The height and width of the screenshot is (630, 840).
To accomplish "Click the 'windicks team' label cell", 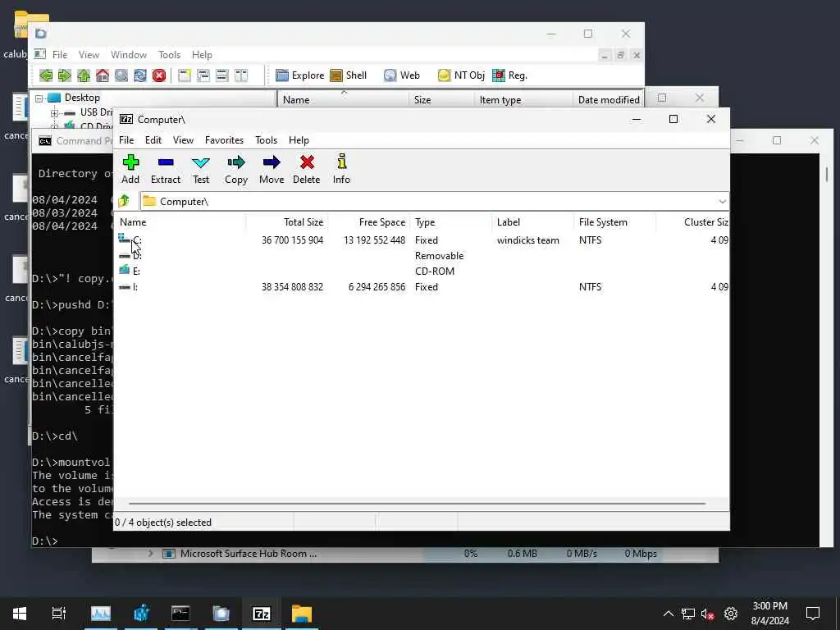I will (527, 240).
